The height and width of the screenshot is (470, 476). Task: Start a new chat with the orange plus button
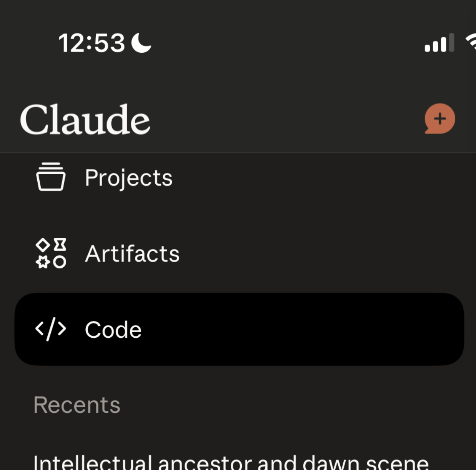[440, 118]
